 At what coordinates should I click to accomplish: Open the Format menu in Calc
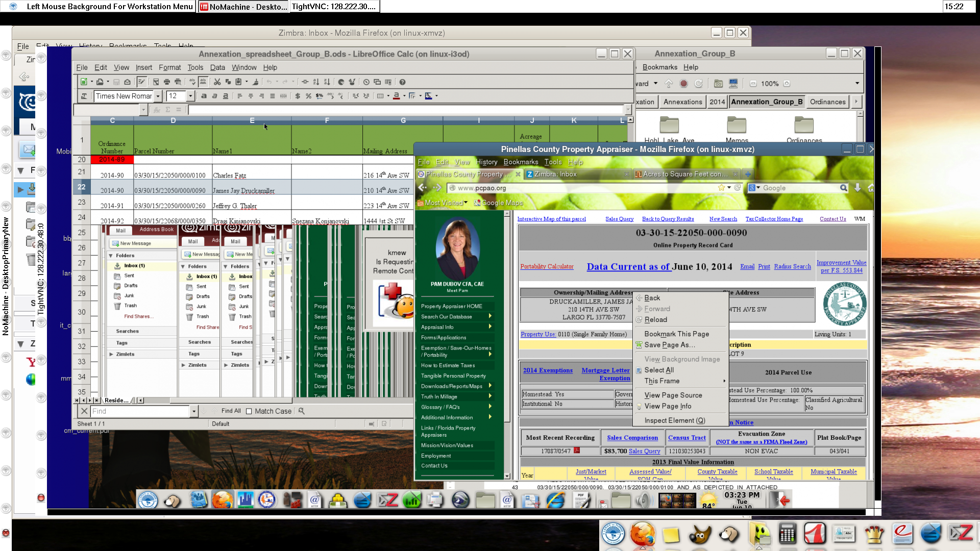pos(169,67)
